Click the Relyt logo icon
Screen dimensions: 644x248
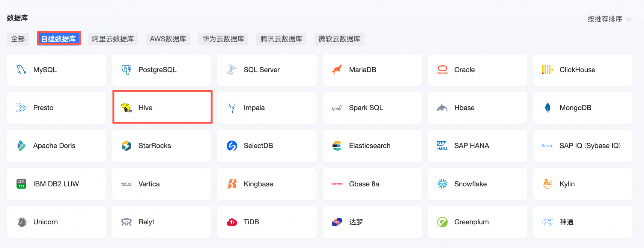126,222
